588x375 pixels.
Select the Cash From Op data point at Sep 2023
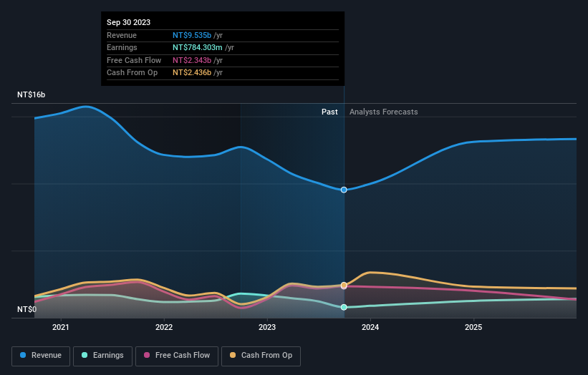344,285
